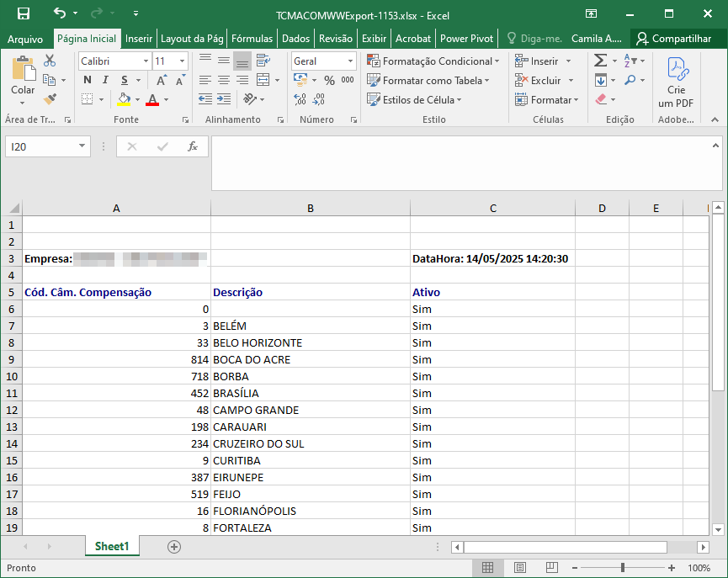The height and width of the screenshot is (578, 728).
Task: Cut selection with the scissors icon
Action: (x=50, y=61)
